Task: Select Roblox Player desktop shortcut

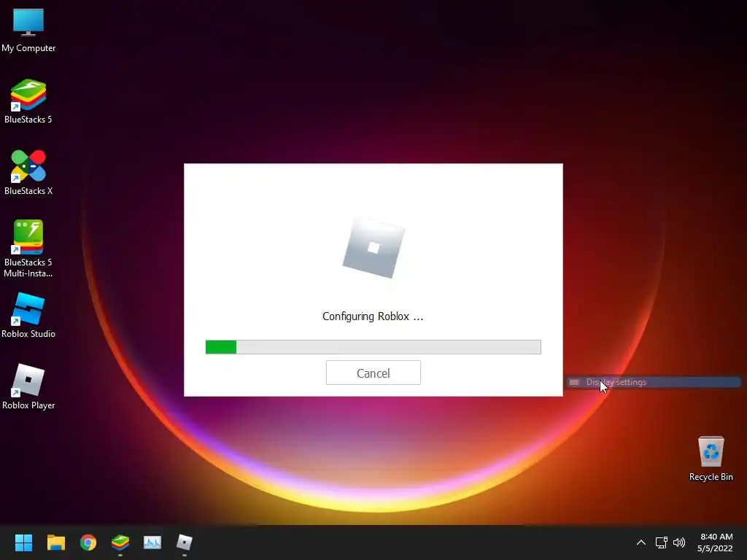Action: point(28,387)
